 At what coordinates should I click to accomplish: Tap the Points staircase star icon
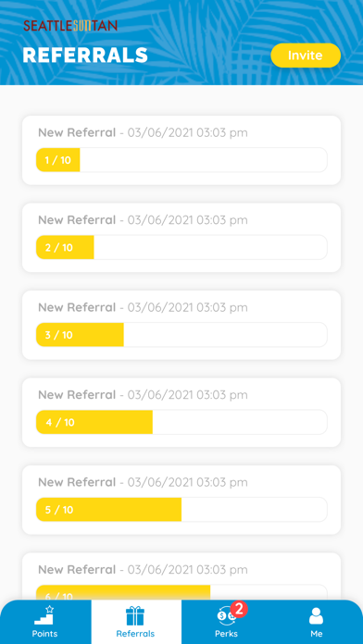coord(44,614)
